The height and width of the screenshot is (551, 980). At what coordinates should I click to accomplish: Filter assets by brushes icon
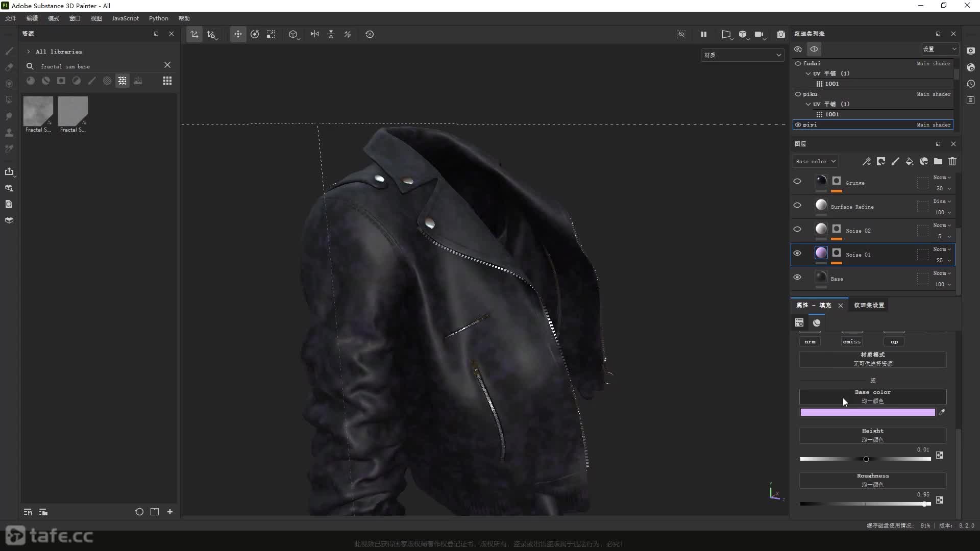[x=92, y=81]
